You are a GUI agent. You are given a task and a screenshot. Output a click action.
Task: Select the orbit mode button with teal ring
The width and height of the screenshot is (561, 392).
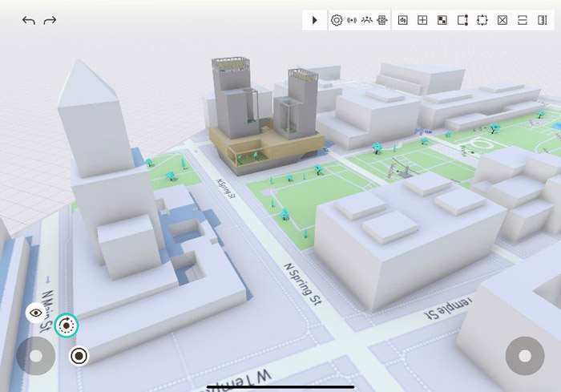click(x=67, y=325)
